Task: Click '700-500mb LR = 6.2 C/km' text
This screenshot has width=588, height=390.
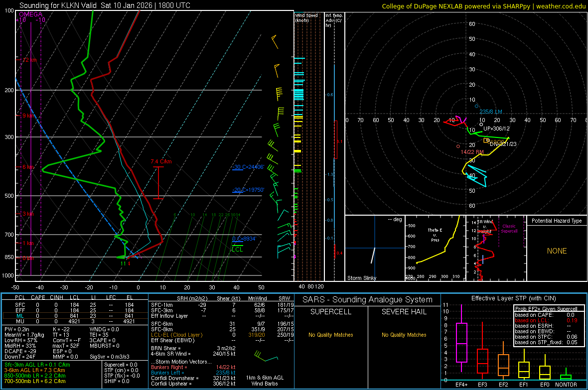Action: 35,381
